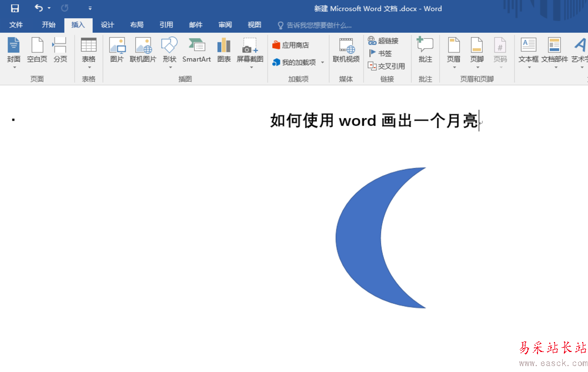Viewport: 588px width, 372px height.
Task: Open 我的加载项 add-ins
Action: pos(295,62)
